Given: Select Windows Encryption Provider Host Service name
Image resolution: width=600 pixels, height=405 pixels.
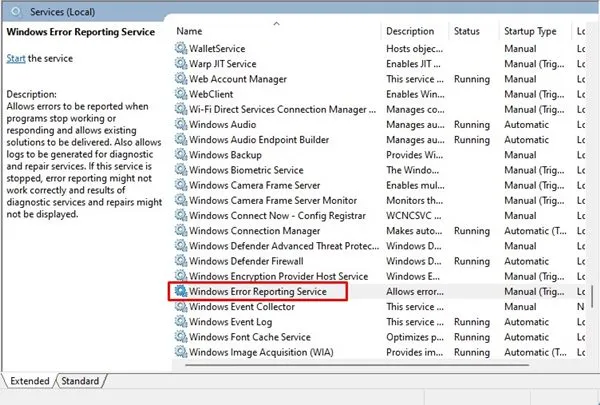Looking at the screenshot, I should point(278,276).
